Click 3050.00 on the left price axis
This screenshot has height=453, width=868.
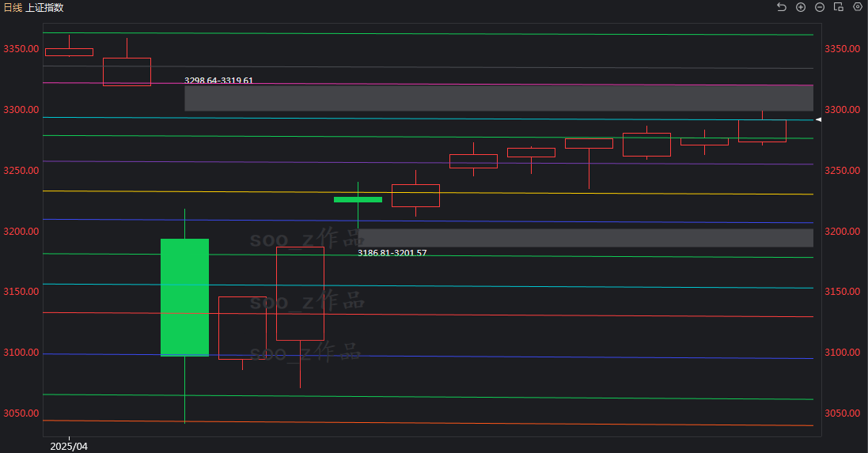tap(21, 413)
